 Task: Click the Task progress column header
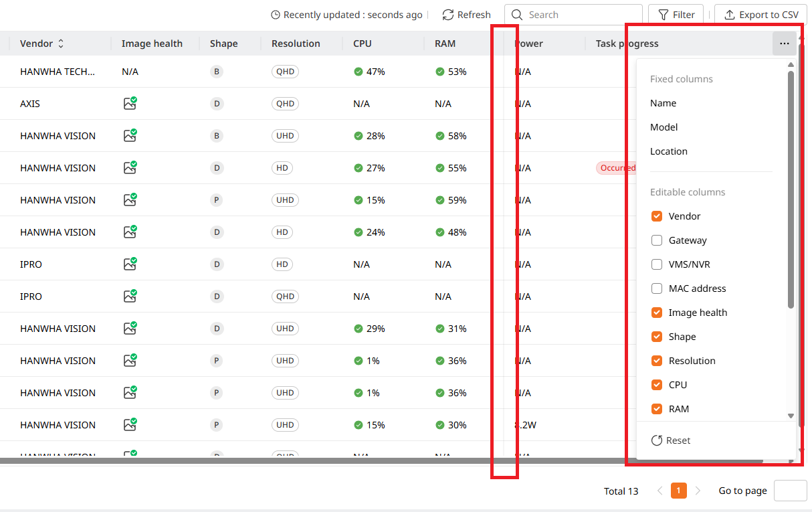coord(627,44)
